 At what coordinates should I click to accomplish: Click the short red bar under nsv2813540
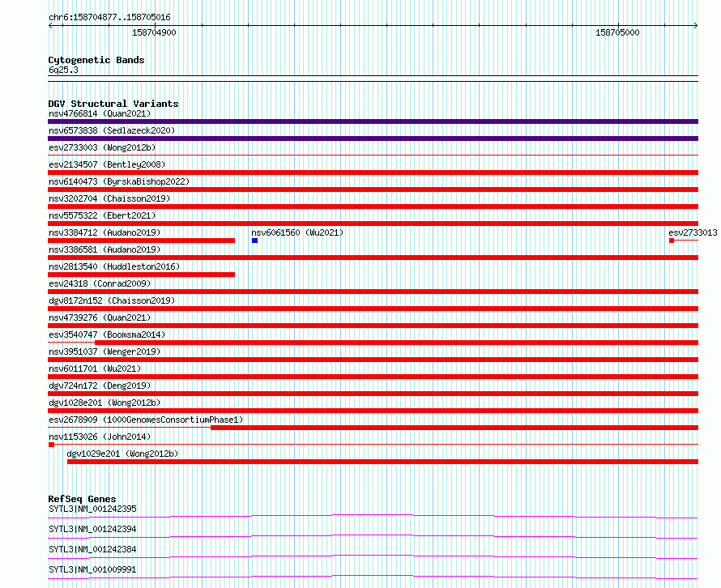[x=141, y=275]
